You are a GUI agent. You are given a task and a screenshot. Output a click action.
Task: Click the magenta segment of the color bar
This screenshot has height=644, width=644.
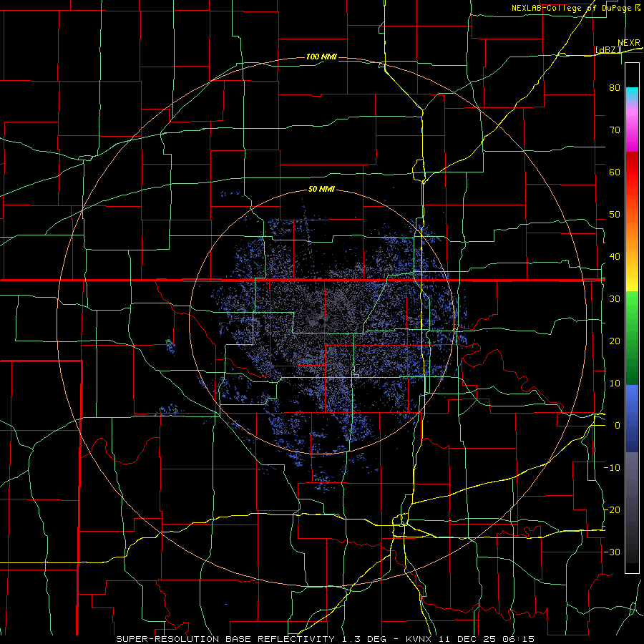pyautogui.click(x=632, y=130)
